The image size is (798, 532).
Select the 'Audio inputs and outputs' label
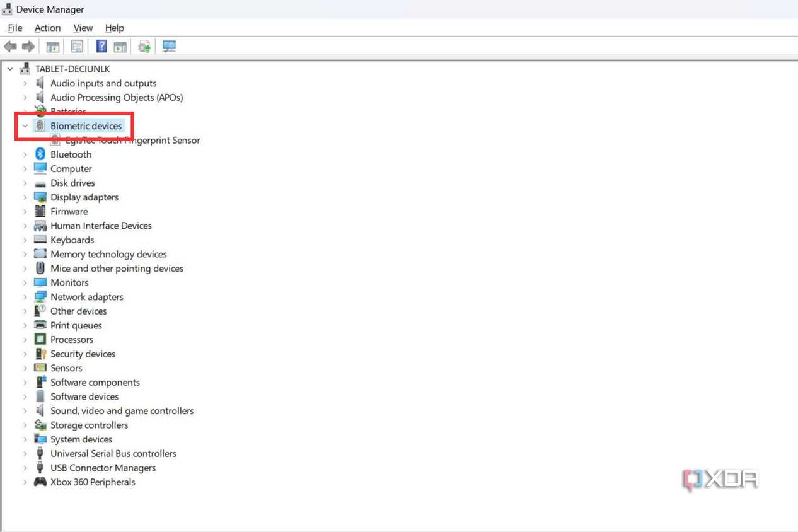pos(103,83)
